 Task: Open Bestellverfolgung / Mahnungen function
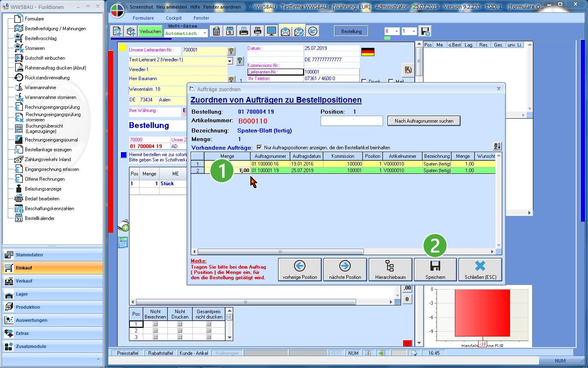[55, 29]
